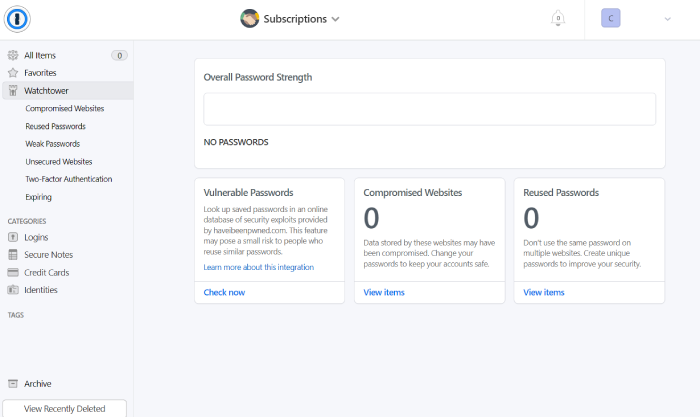700x417 pixels.
Task: Click the Archive box icon
Action: click(13, 384)
